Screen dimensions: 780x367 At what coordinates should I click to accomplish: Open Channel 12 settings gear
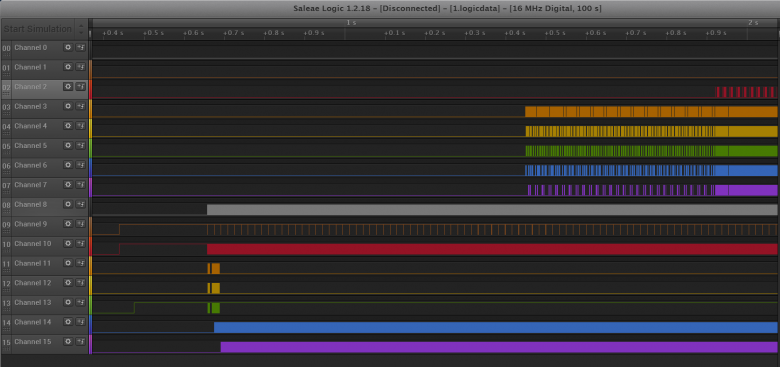click(68, 283)
